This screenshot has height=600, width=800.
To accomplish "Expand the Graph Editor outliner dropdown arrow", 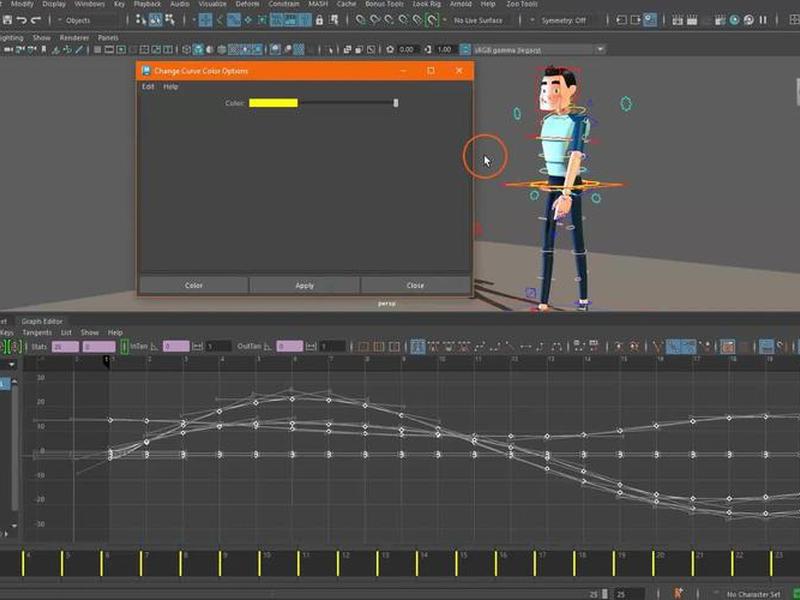I will pyautogui.click(x=11, y=364).
